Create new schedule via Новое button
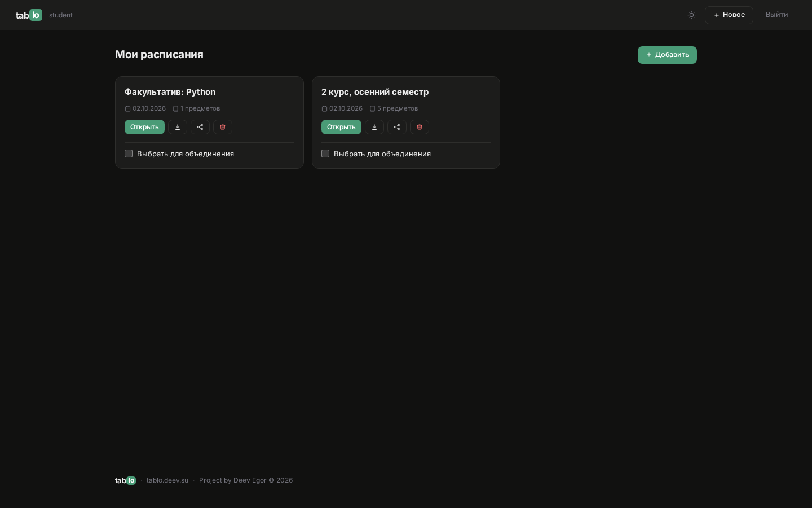812x508 pixels. (x=729, y=15)
